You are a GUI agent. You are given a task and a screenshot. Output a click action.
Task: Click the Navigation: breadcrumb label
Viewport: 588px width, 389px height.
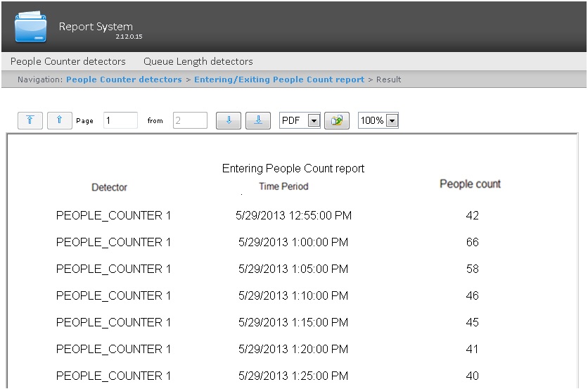(x=40, y=79)
